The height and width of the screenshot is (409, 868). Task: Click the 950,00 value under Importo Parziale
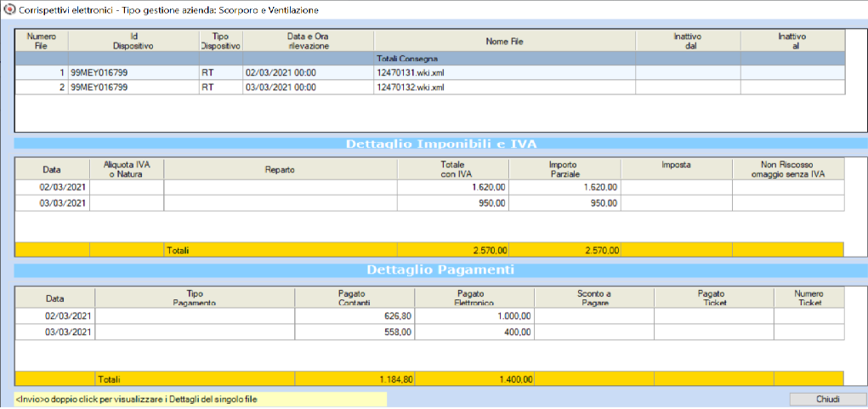604,203
